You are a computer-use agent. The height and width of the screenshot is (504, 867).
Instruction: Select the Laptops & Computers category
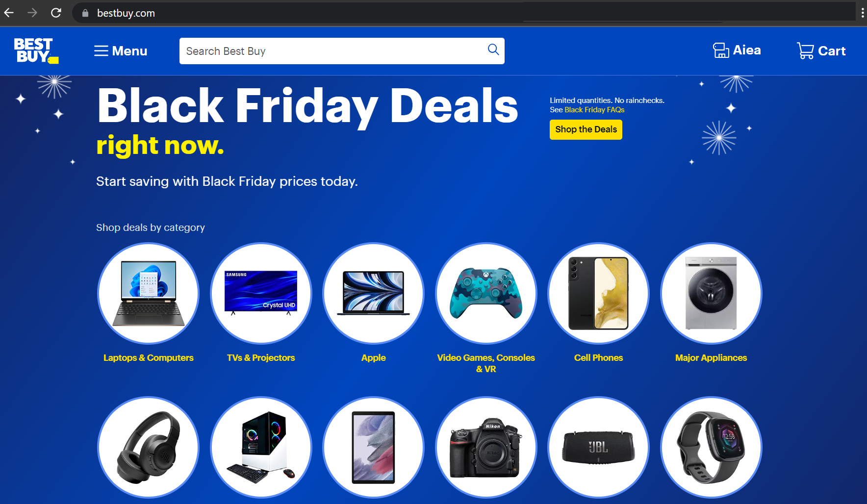(149, 357)
